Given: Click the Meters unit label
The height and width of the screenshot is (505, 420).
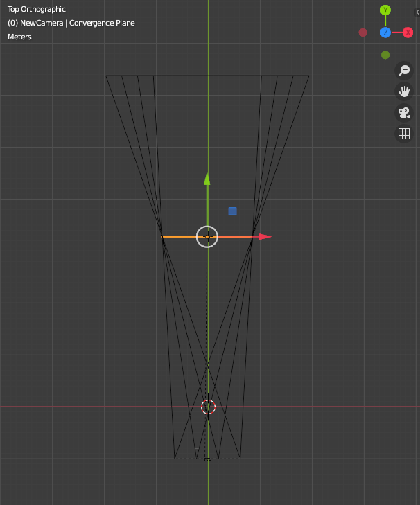Looking at the screenshot, I should [19, 37].
